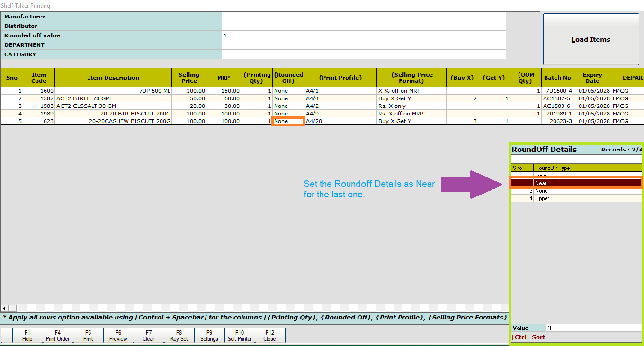Click the F7 Clear button
The image size is (644, 346).
tap(149, 336)
